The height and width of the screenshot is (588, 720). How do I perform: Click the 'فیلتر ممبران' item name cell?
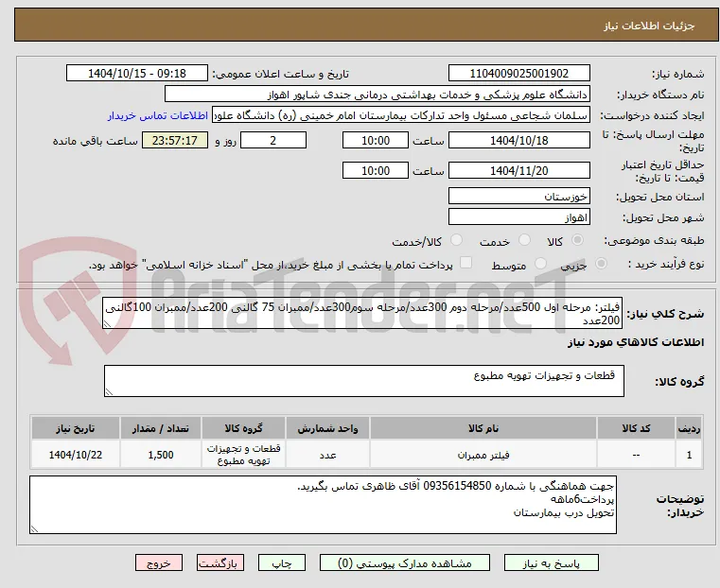tap(483, 455)
